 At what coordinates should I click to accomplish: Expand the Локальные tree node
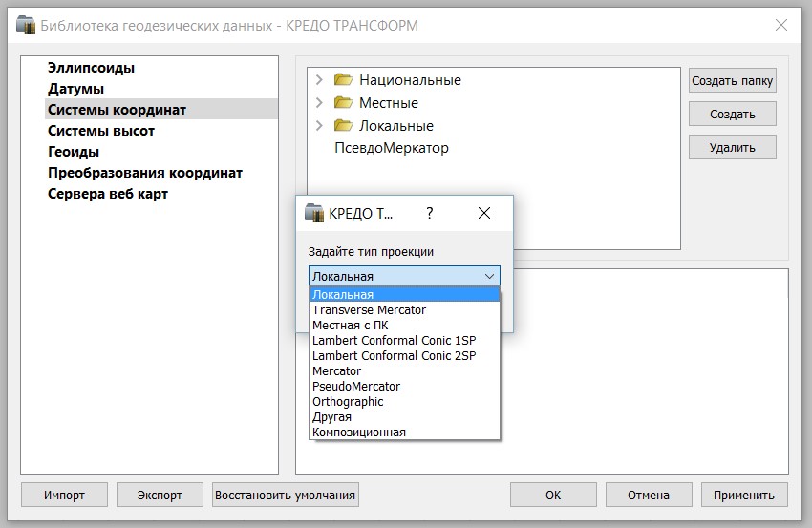click(x=319, y=125)
